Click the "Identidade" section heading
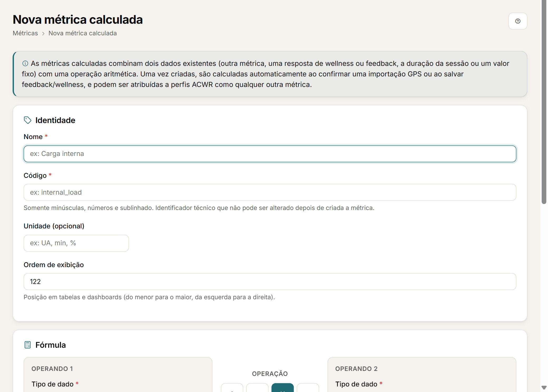 coord(55,120)
